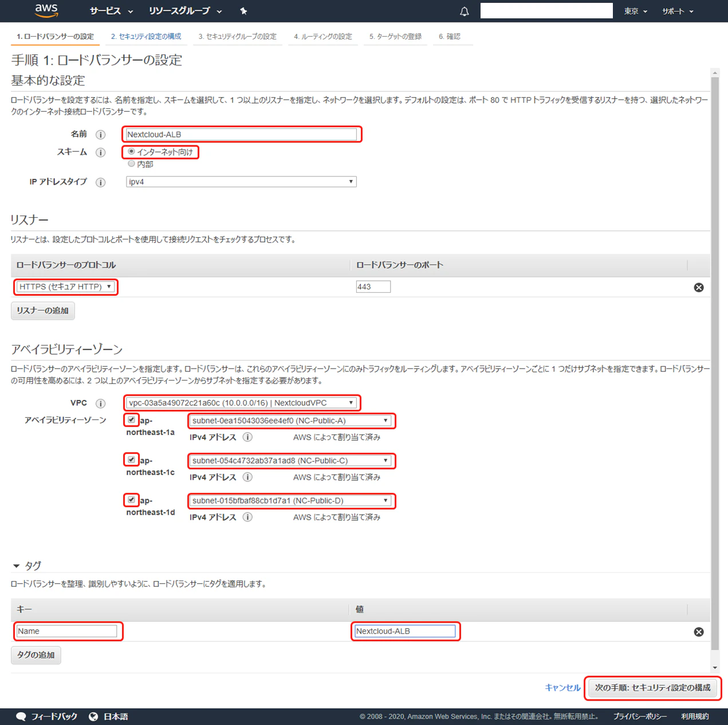This screenshot has width=728, height=725.
Task: Open the 東京 region menu
Action: coord(636,11)
